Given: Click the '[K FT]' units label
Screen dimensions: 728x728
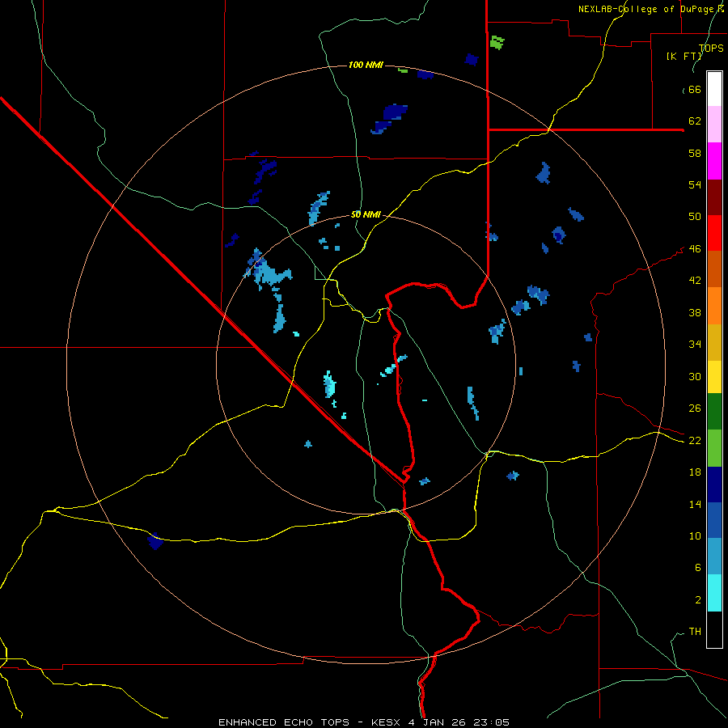Looking at the screenshot, I should 684,57.
